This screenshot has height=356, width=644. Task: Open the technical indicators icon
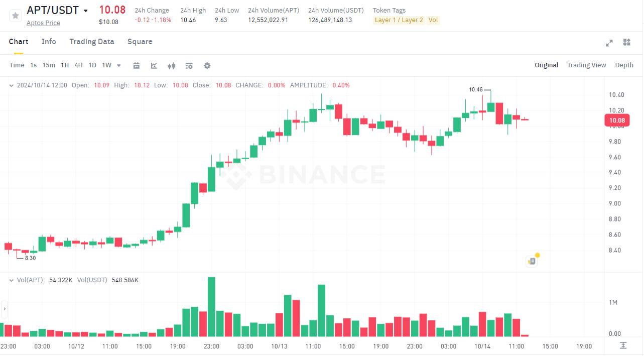point(154,65)
